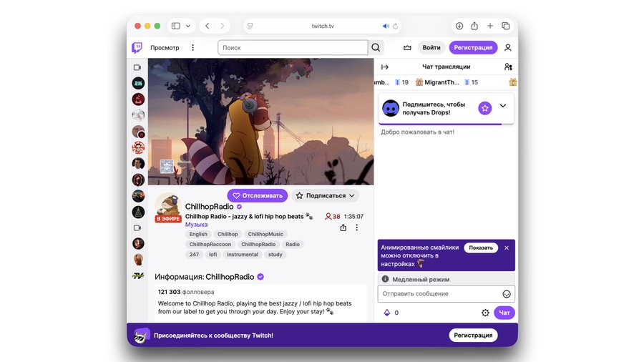Viewport: 644px width, 362px height.
Task: Select the ChillhopRaccoon tag
Action: [x=210, y=244]
